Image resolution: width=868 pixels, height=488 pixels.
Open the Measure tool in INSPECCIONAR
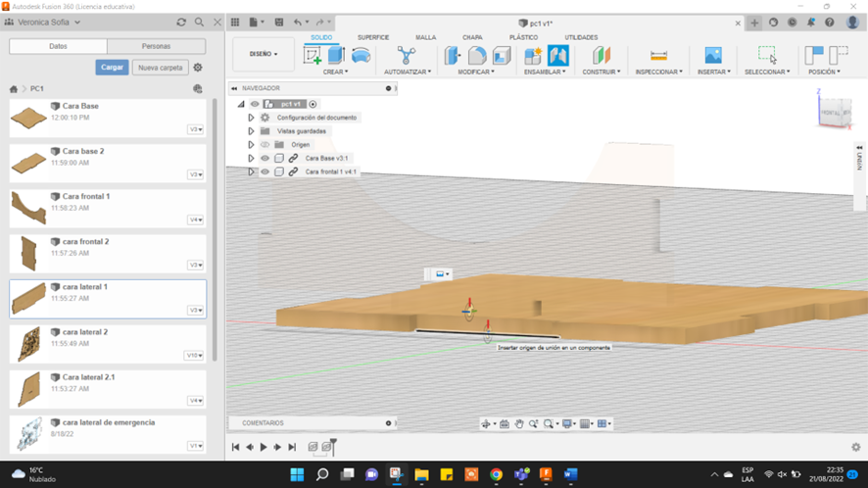click(x=658, y=56)
